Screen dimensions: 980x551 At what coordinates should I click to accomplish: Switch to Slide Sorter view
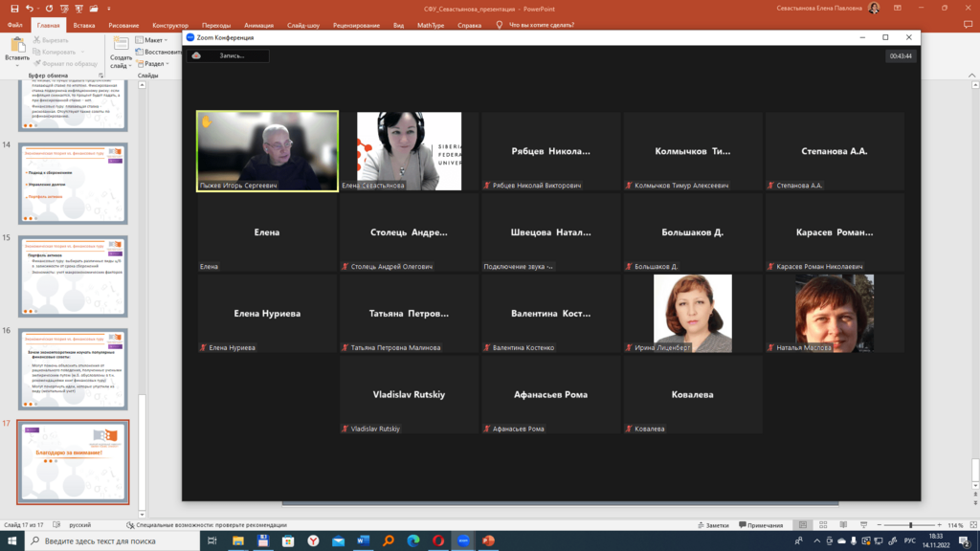(823, 525)
